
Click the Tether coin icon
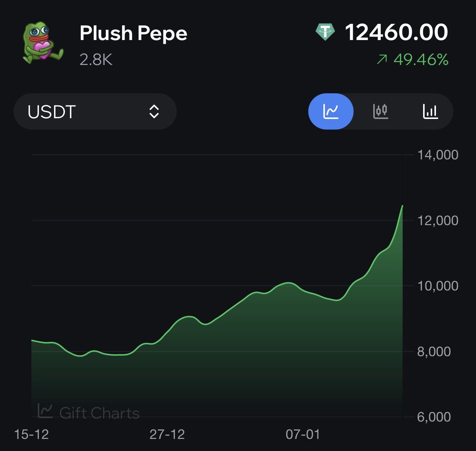pos(325,32)
